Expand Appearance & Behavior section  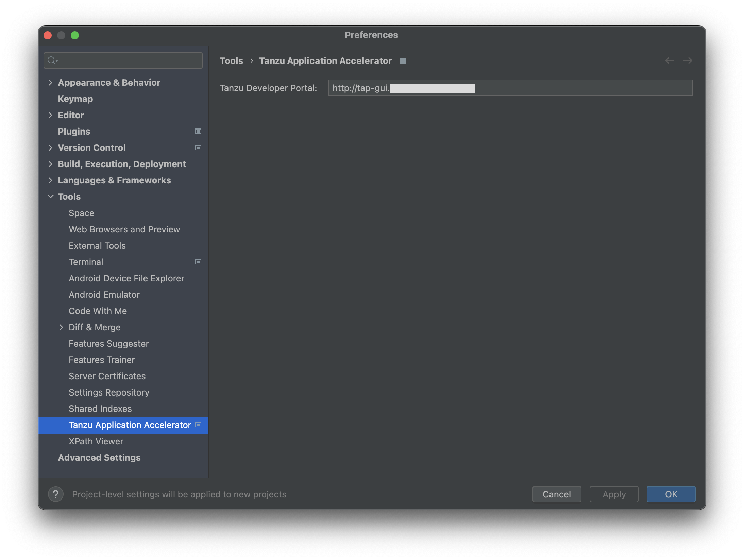point(50,83)
